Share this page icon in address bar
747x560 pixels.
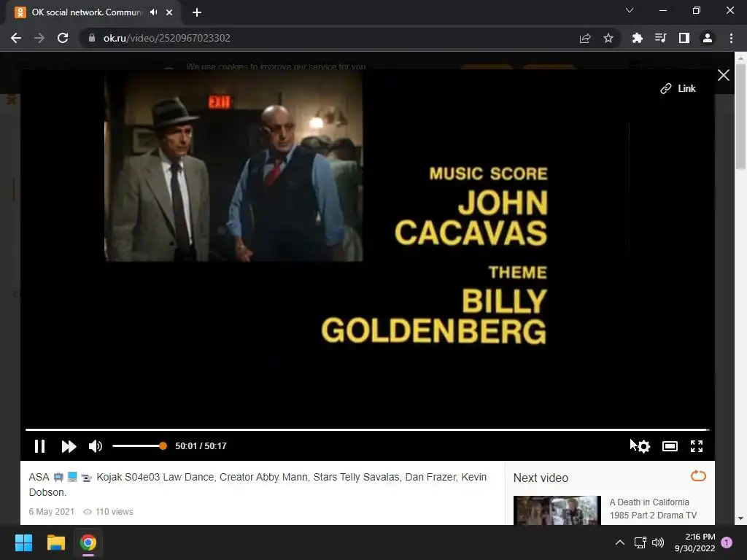[585, 38]
